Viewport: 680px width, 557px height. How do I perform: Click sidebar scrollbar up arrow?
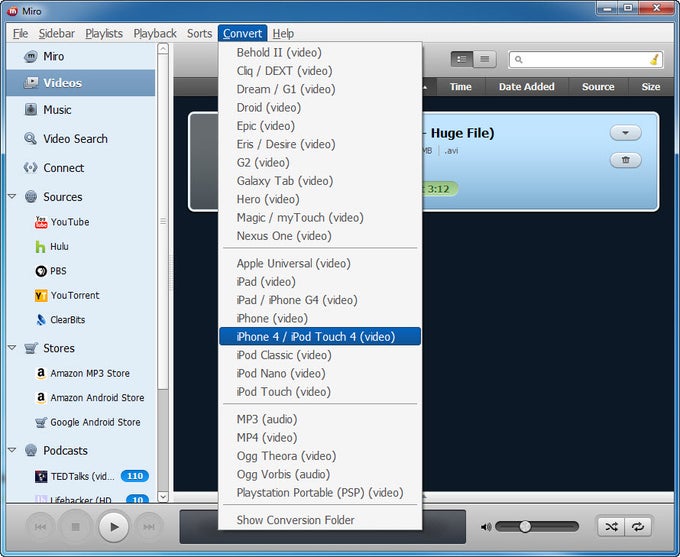(163, 48)
